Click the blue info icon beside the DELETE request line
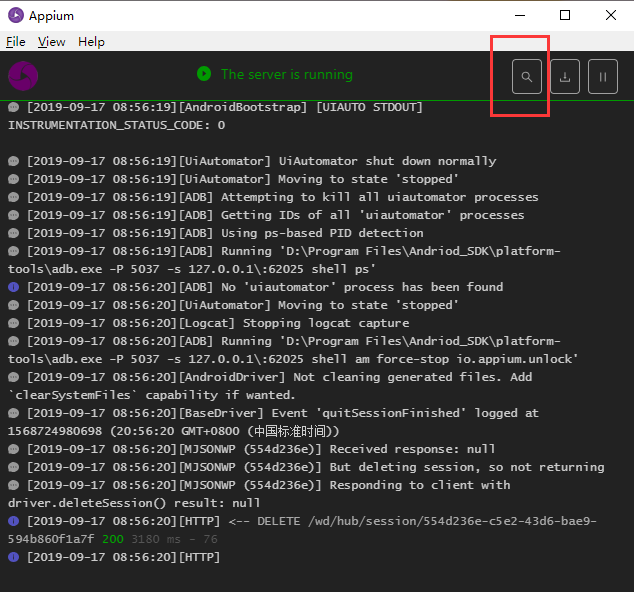Screen dimensions: 634x592 [x=14, y=521]
